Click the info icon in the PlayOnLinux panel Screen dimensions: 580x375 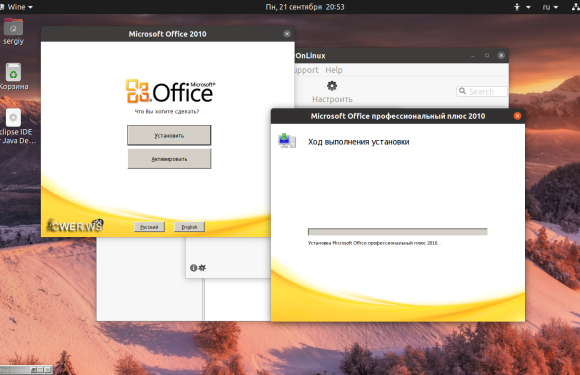pos(193,268)
